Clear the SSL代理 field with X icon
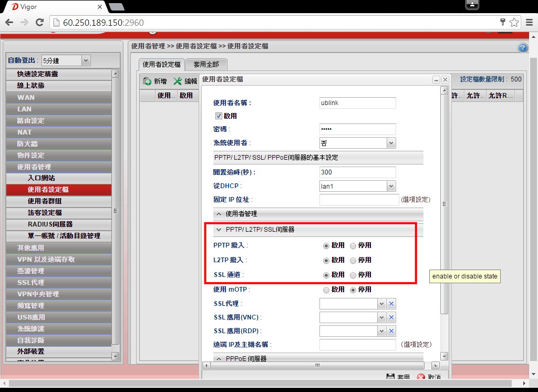The width and height of the screenshot is (538, 392). (391, 304)
